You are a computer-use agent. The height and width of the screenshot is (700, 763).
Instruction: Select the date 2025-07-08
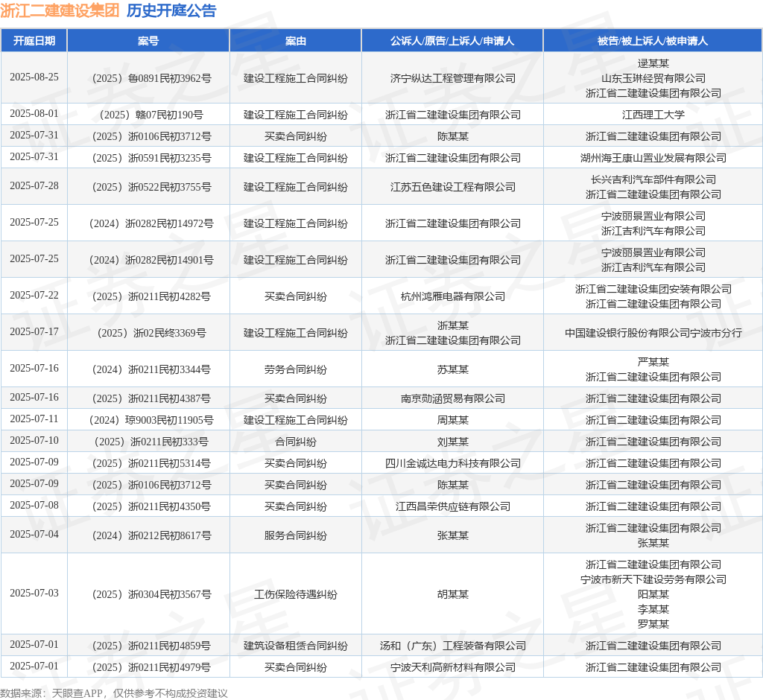point(34,506)
